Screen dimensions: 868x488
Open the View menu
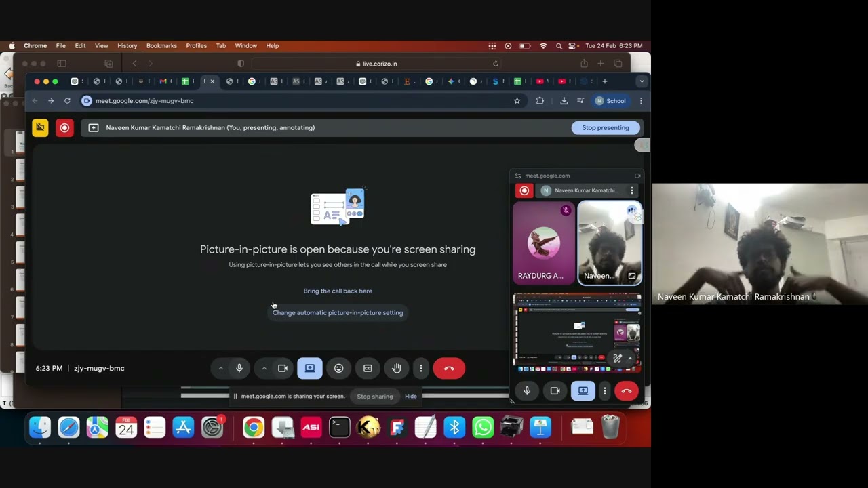102,45
